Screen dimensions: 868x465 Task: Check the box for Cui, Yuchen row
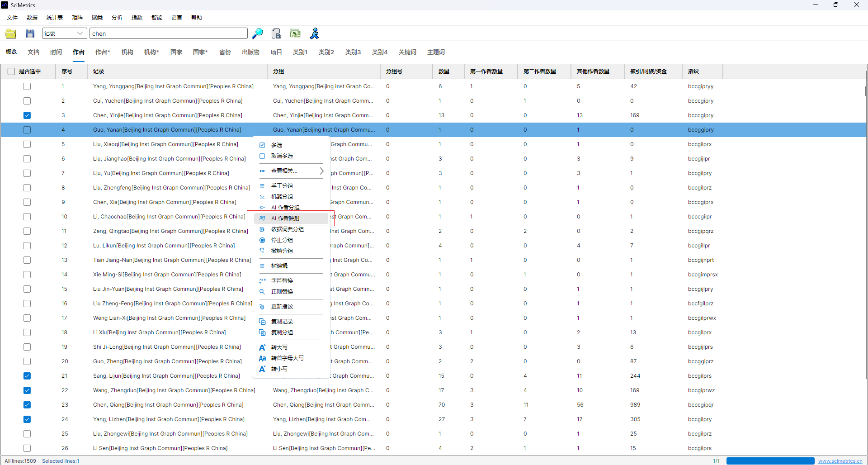click(x=27, y=101)
